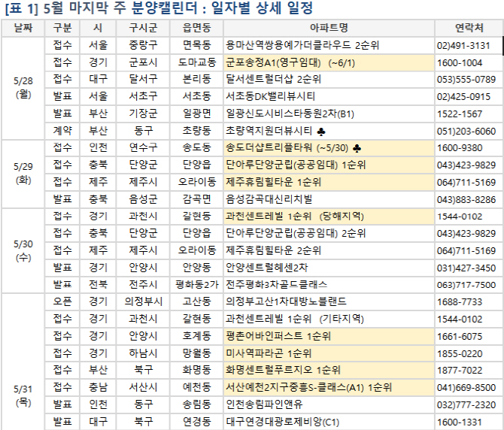Click 기장군 district cell
This screenshot has width=504, height=430.
coord(143,114)
